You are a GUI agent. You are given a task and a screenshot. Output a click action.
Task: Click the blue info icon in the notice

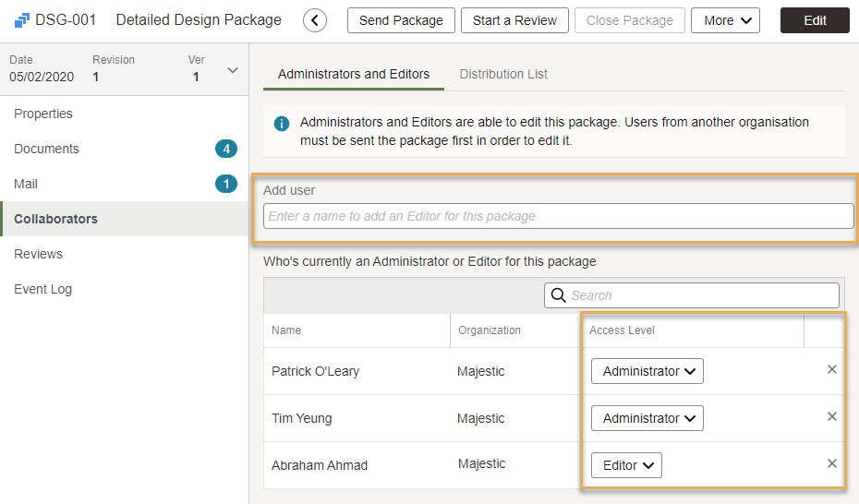pyautogui.click(x=282, y=124)
